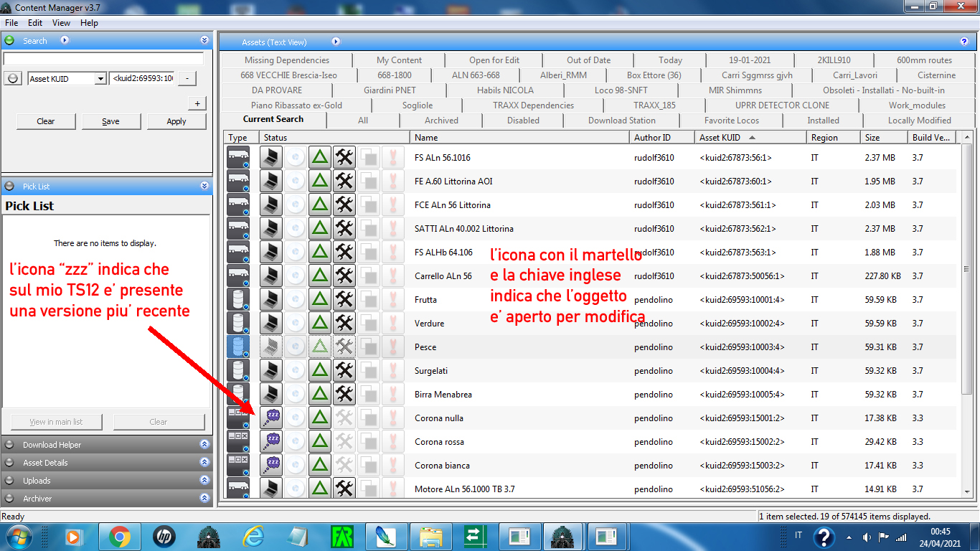Click the Asset KUID column sort arrow

[752, 137]
